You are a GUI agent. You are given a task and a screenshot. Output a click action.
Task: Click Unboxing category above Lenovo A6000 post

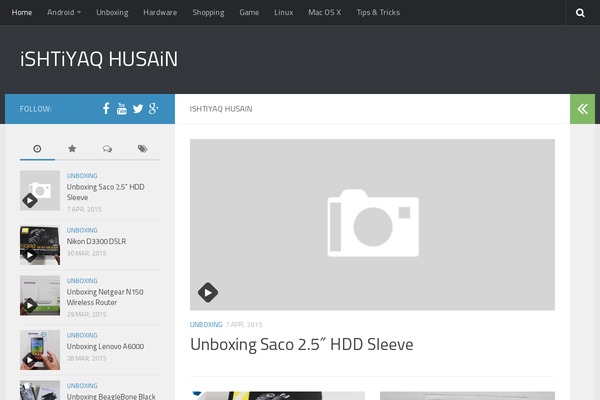[x=82, y=335]
